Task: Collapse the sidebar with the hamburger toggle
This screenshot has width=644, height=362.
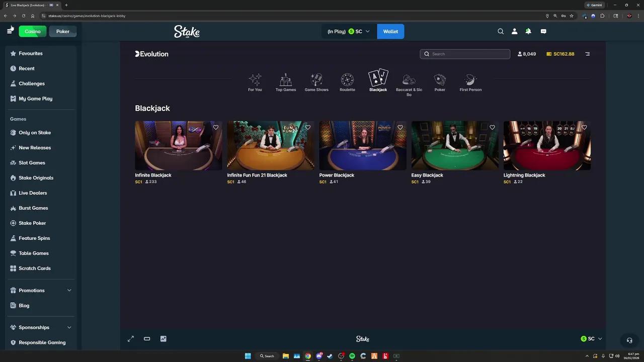Action: coord(9,31)
